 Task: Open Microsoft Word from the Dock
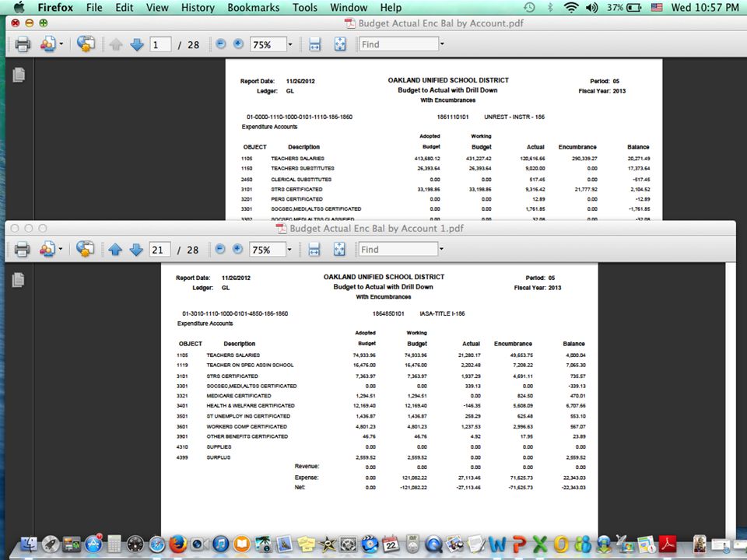coord(497,544)
